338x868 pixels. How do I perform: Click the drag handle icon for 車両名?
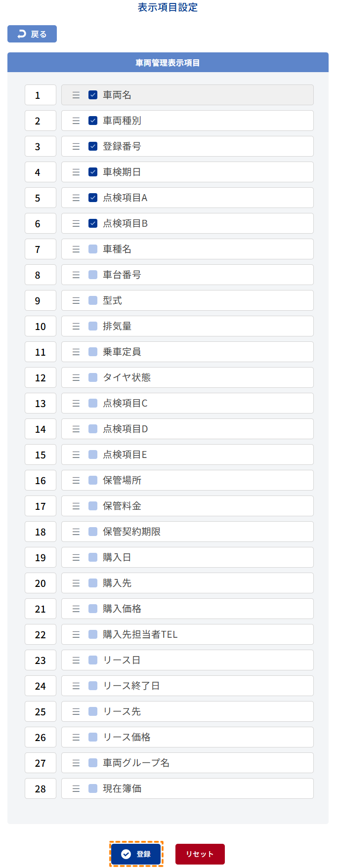click(x=76, y=95)
